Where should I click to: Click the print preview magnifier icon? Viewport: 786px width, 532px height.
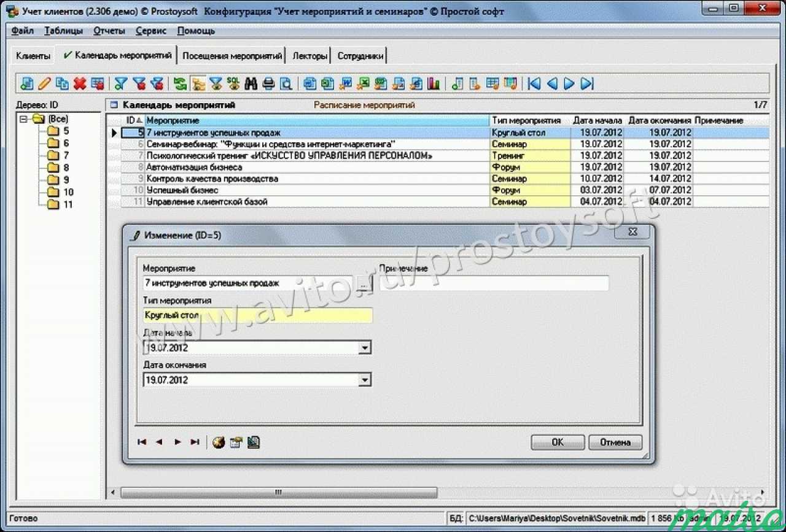286,83
